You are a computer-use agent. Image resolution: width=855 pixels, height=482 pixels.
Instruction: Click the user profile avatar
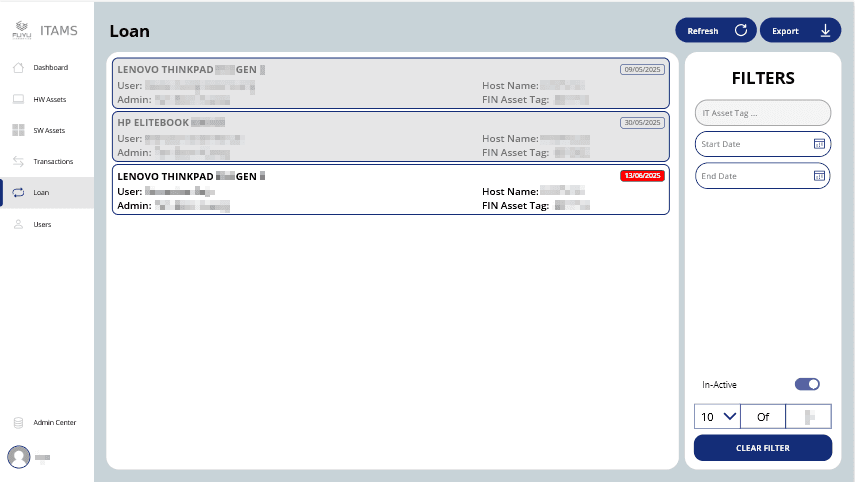[19, 457]
